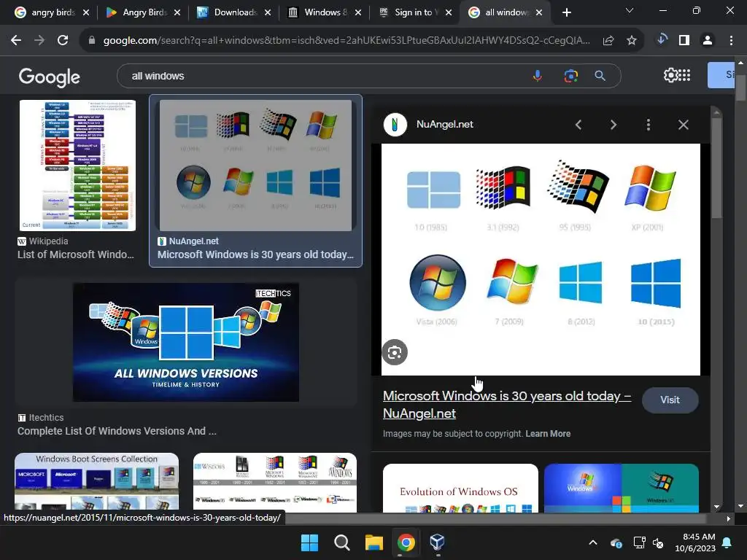Reload the current page
This screenshot has width=747, height=560.
pyautogui.click(x=63, y=41)
